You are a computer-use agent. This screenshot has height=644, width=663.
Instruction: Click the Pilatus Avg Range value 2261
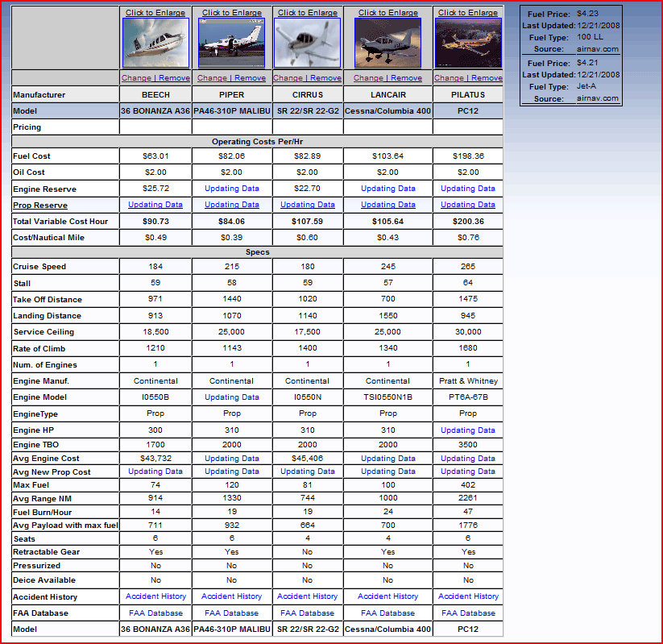coord(468,498)
